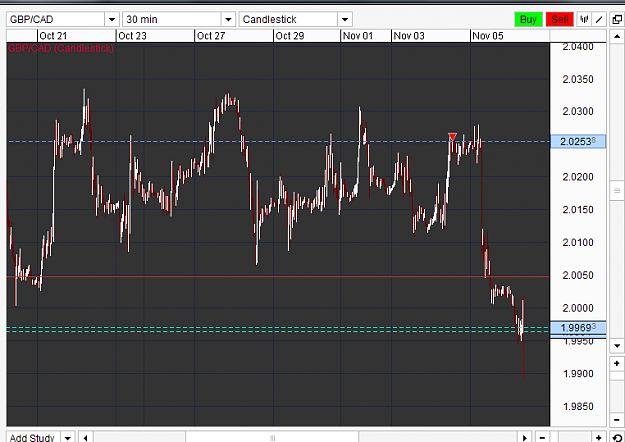Viewport: 625px width, 442px height.
Task: Click the 2.0300 price level label
Action: 578,111
